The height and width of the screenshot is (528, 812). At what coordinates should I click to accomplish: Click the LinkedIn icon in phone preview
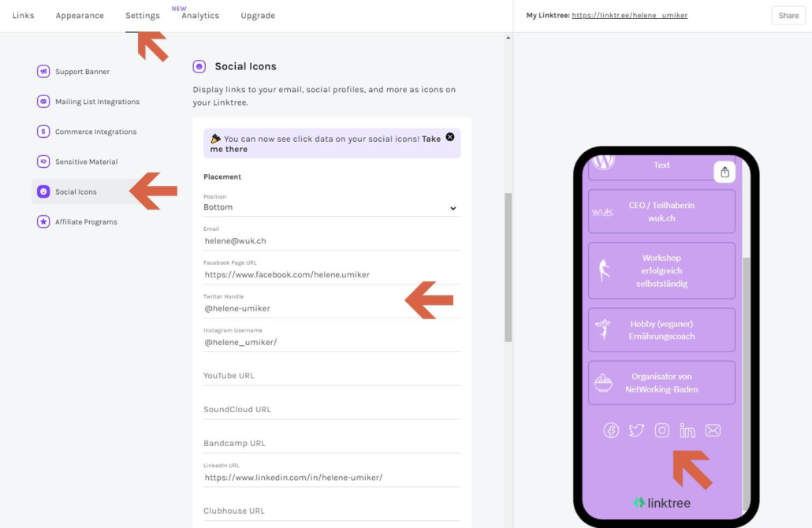[x=687, y=430]
